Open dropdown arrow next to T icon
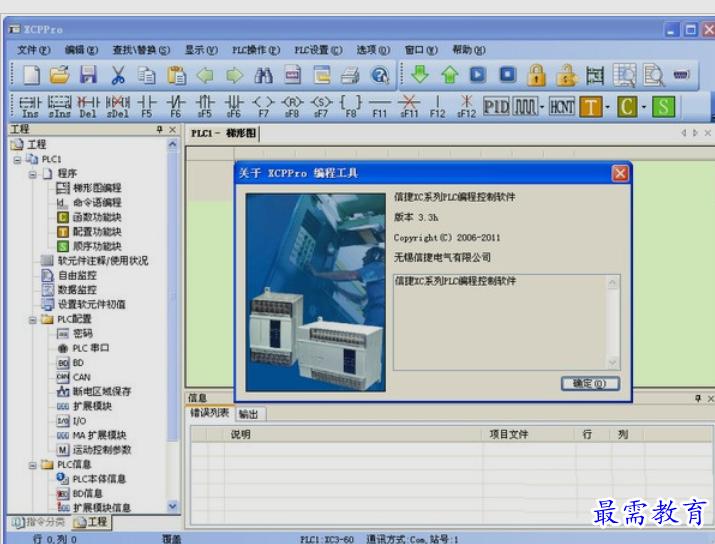The height and width of the screenshot is (544, 715). coord(607,107)
